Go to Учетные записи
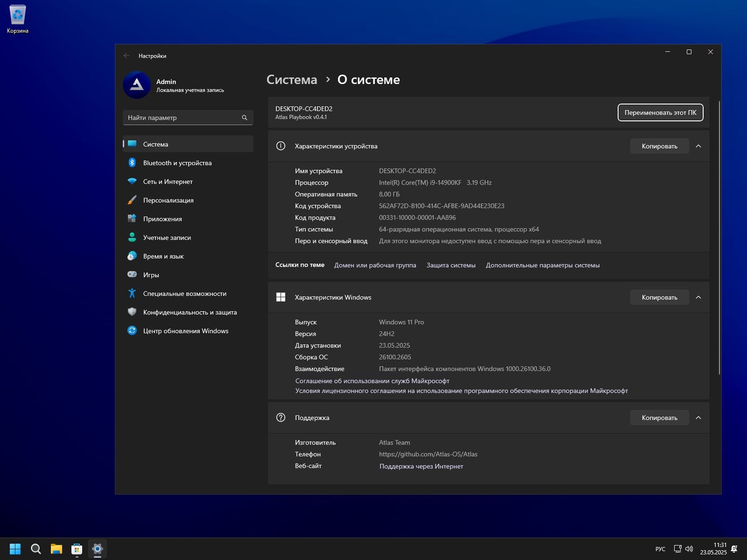747x560 pixels. click(188, 237)
